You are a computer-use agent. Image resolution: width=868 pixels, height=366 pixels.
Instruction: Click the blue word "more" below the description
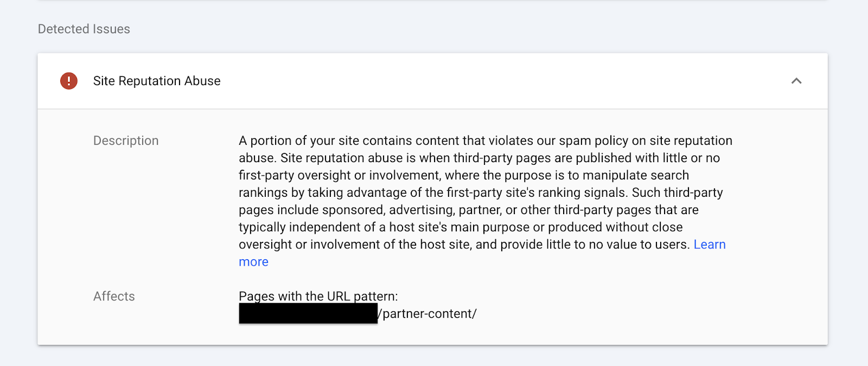253,262
